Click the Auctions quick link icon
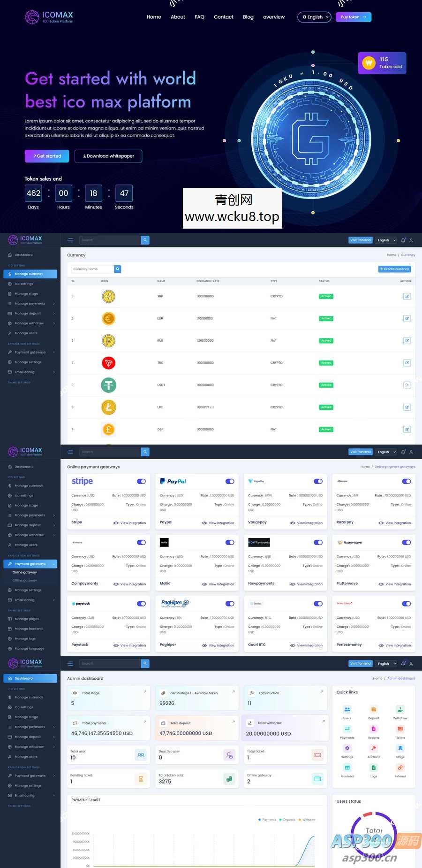The height and width of the screenshot is (868, 422). pos(374,749)
